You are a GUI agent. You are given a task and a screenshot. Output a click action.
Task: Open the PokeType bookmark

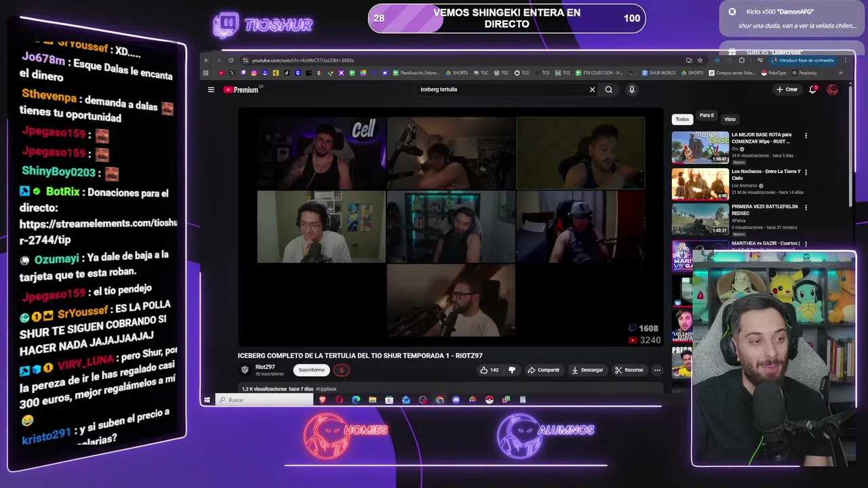click(774, 73)
